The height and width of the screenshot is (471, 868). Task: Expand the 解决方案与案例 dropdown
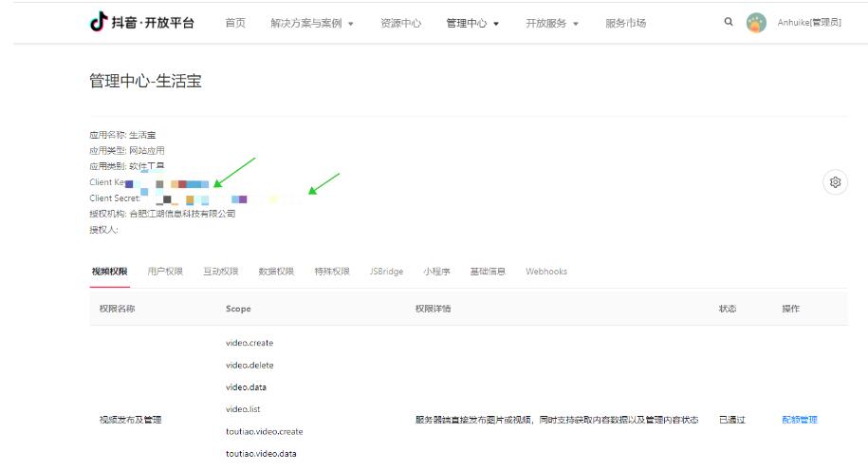tap(312, 24)
